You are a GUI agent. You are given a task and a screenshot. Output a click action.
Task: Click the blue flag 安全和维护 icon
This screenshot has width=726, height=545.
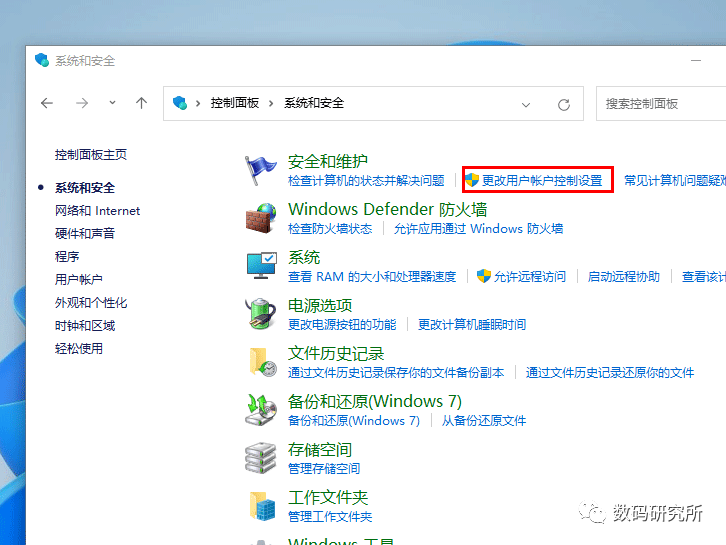pos(261,170)
